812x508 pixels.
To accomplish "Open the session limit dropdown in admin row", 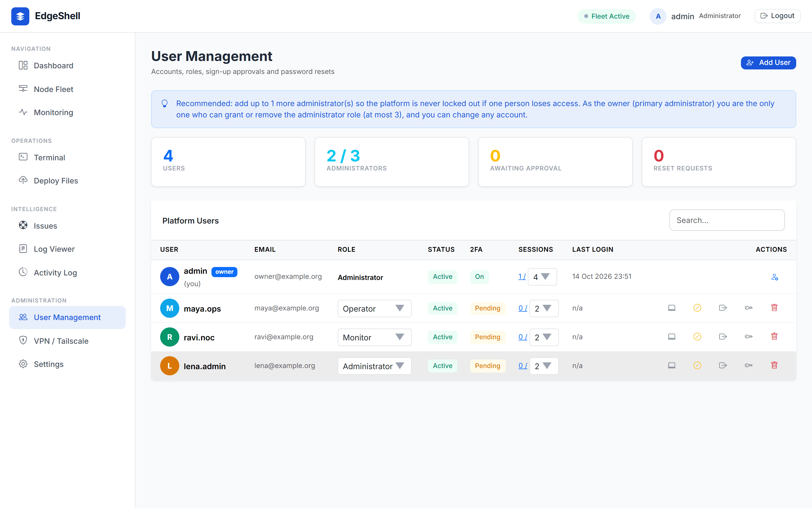I will [x=542, y=277].
